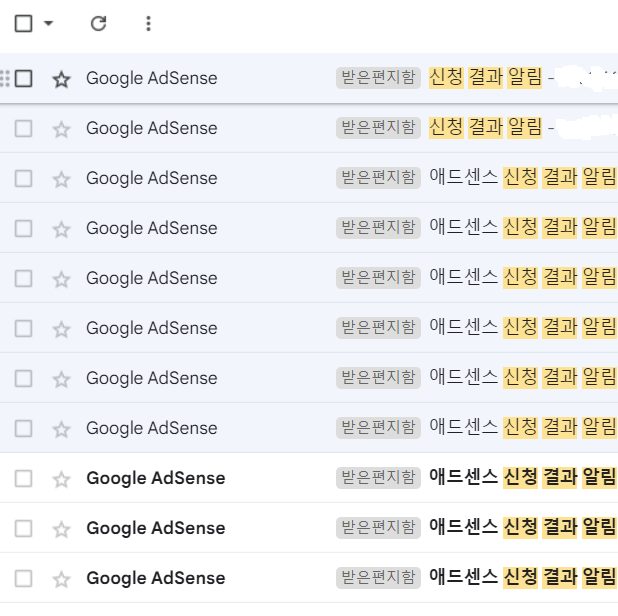Refresh the mail list
The height and width of the screenshot is (616, 618).
tap(99, 23)
